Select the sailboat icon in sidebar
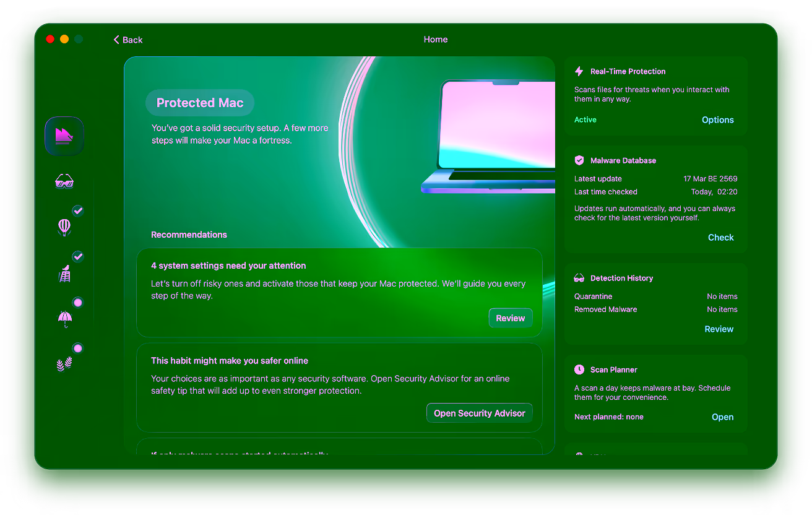Screen dimensions: 812x515 click(64, 136)
